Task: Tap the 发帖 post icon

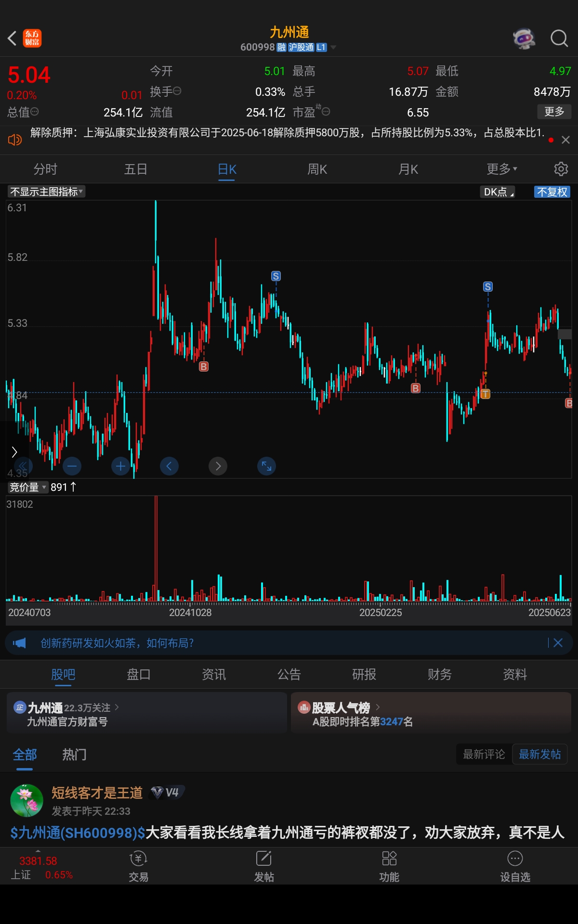Action: click(264, 866)
